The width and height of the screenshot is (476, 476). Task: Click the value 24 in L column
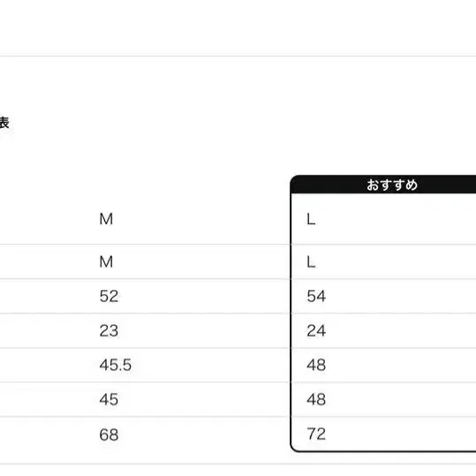[316, 330]
